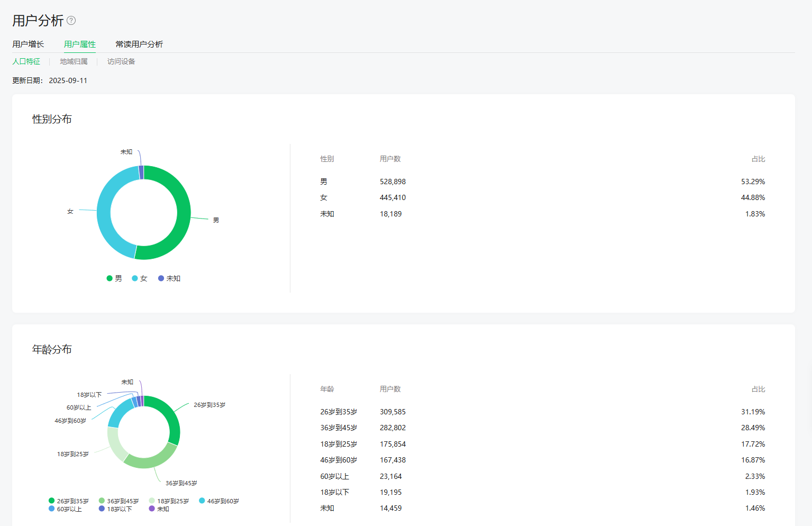Toggle the 女 legend item in gender chart

coord(140,278)
